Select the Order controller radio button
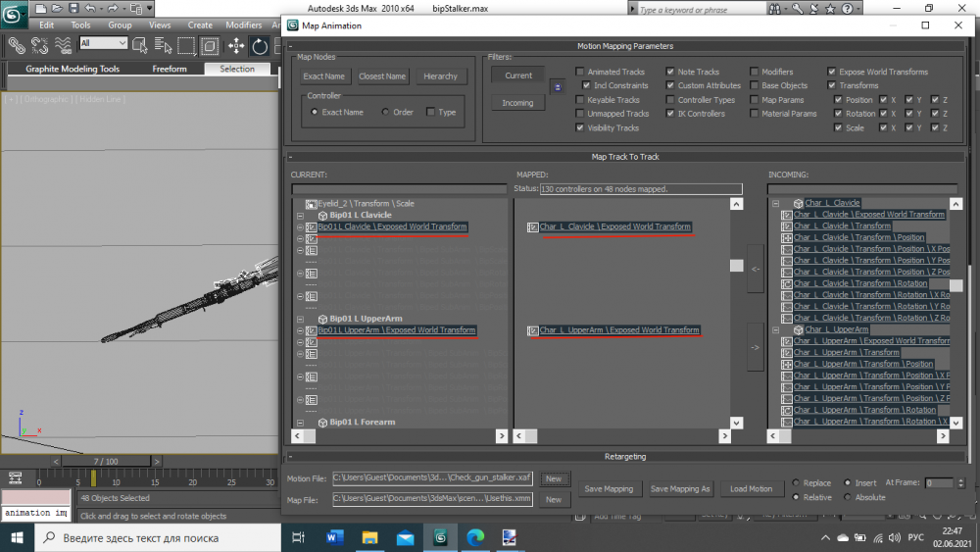 click(385, 112)
